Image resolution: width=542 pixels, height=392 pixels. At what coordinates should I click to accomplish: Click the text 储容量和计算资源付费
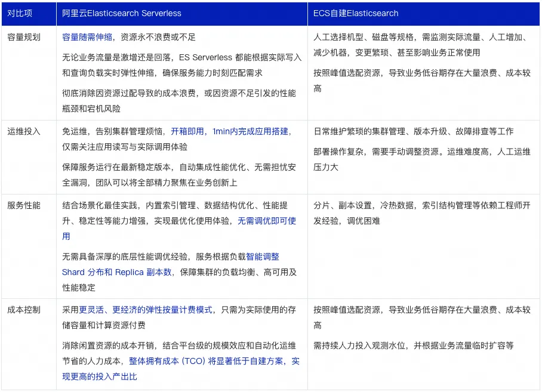tap(104, 325)
